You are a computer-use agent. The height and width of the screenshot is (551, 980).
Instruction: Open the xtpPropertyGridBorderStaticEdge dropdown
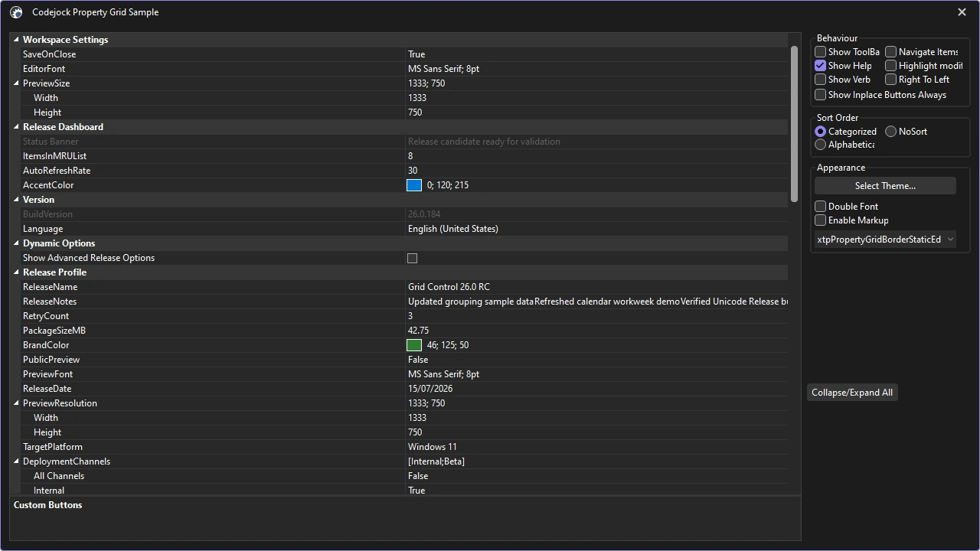click(885, 240)
